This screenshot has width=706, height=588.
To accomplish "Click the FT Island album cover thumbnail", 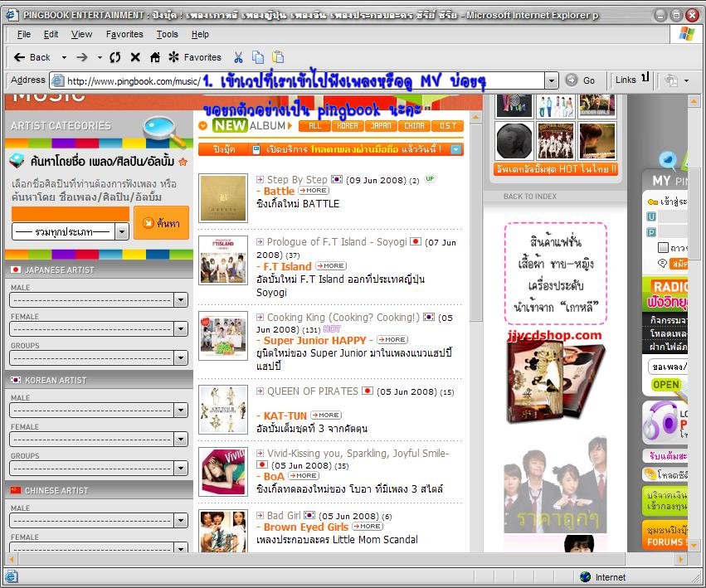I will point(223,260).
